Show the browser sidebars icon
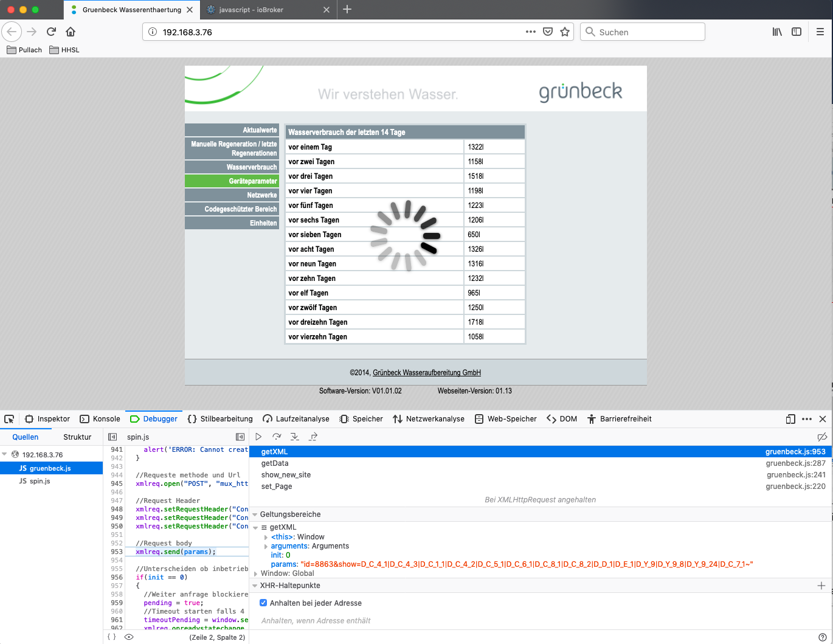This screenshot has width=833, height=644. [x=797, y=32]
